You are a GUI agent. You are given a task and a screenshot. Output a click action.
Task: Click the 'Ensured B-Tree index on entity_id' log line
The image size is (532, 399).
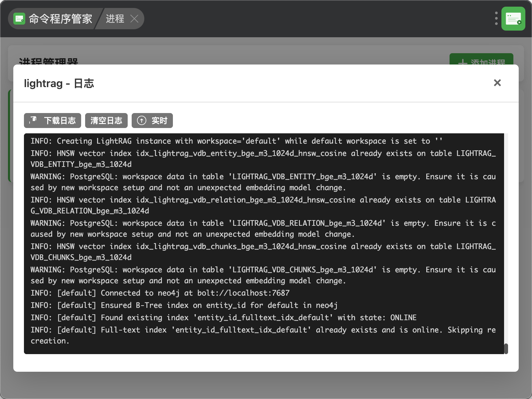184,305
